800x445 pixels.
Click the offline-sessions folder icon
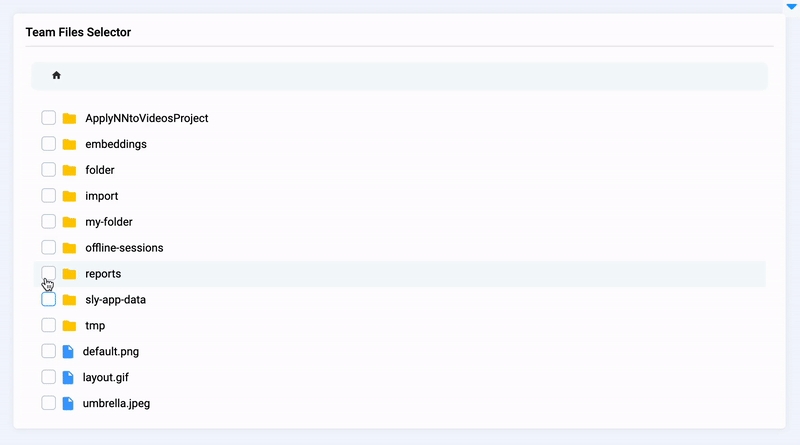(x=69, y=248)
